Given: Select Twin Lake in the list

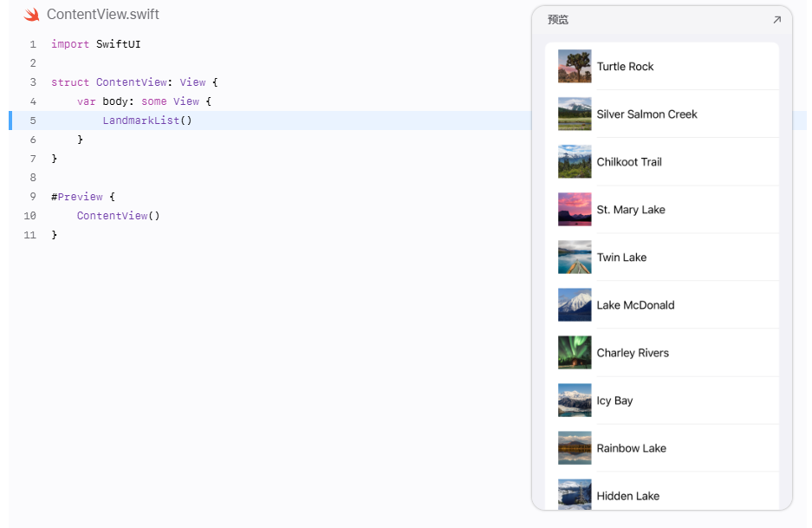Looking at the screenshot, I should (x=662, y=257).
